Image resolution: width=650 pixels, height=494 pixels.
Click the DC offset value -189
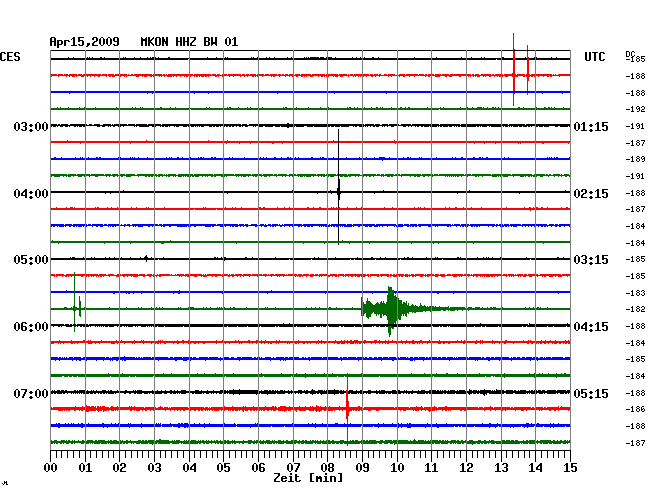635,159
